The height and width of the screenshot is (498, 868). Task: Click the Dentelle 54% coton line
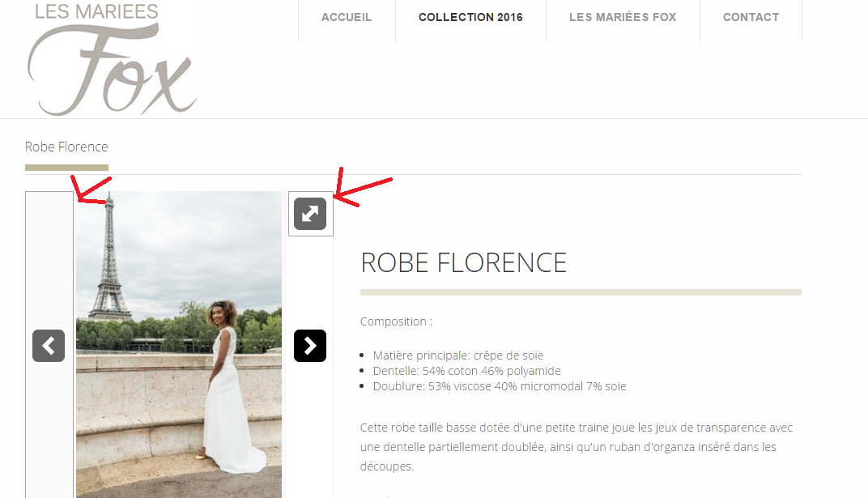[466, 371]
